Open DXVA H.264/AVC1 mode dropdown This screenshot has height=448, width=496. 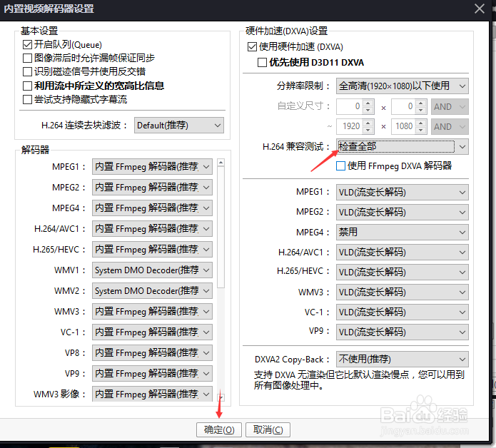[x=402, y=253]
